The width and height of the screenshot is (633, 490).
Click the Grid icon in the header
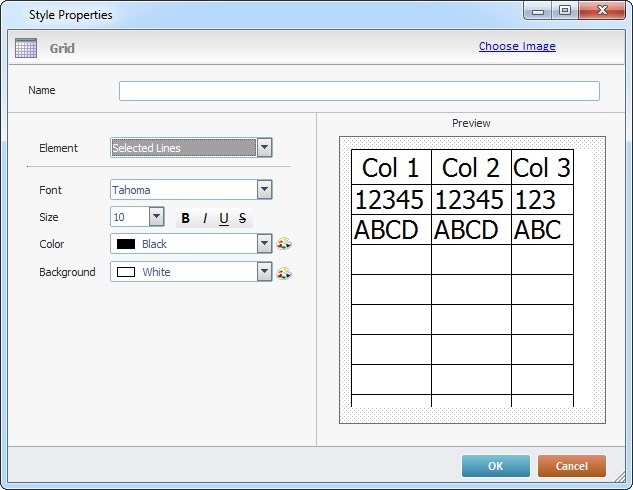pos(26,47)
